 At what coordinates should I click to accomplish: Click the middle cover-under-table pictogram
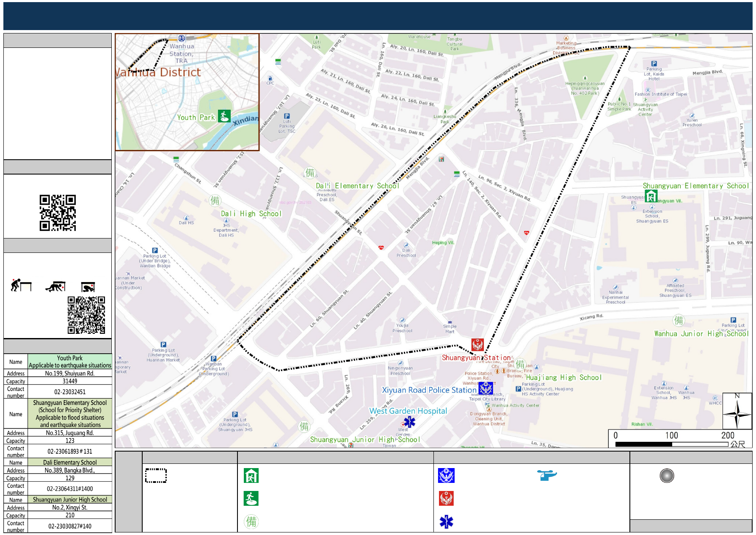[x=55, y=287]
